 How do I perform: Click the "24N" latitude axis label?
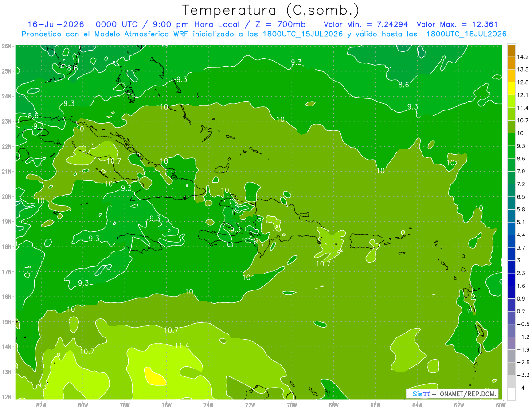(x=6, y=96)
